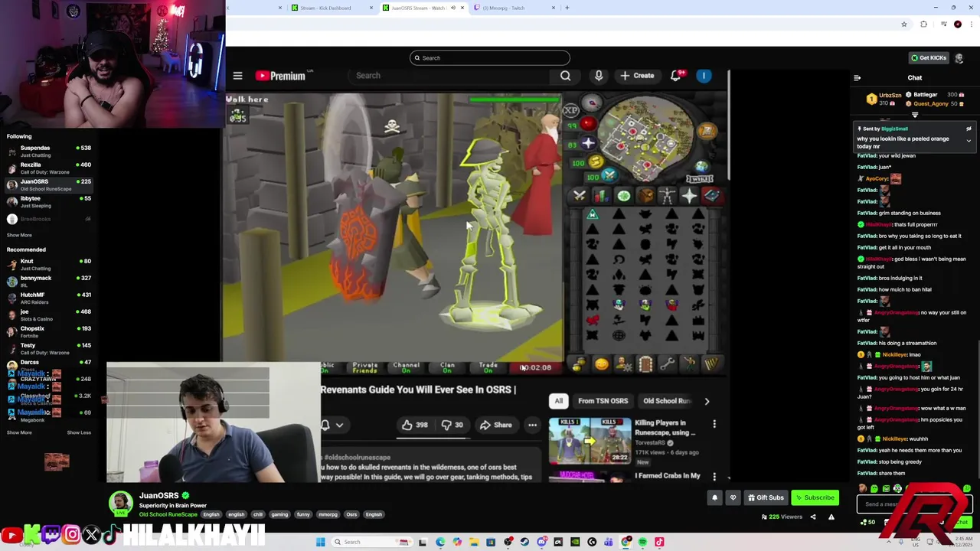The height and width of the screenshot is (551, 980).
Task: Open options for I Farmed Crabs video
Action: click(714, 477)
